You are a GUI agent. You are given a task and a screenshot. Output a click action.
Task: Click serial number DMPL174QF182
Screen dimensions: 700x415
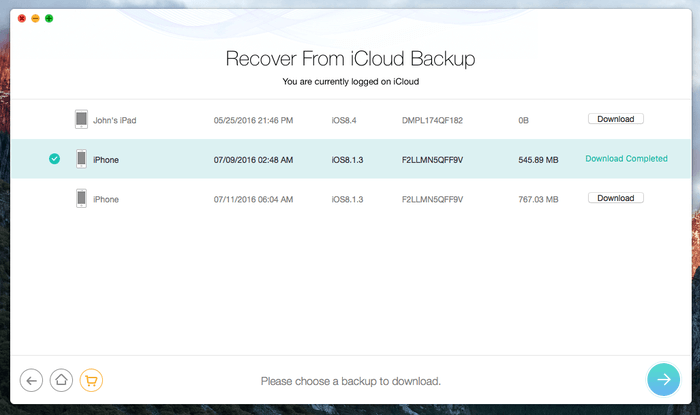click(432, 120)
